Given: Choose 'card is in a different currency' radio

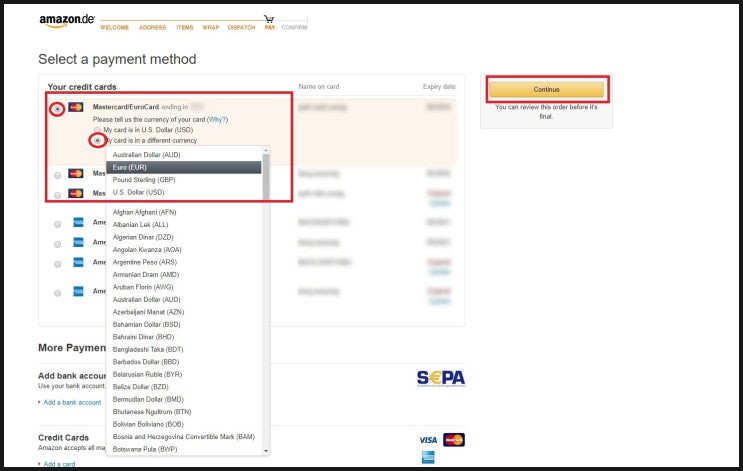Looking at the screenshot, I should coord(98,140).
